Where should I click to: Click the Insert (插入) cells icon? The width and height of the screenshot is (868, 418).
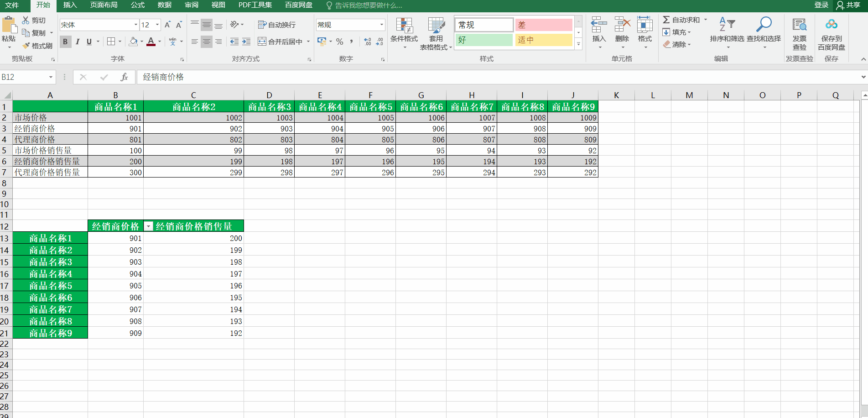pos(599,26)
